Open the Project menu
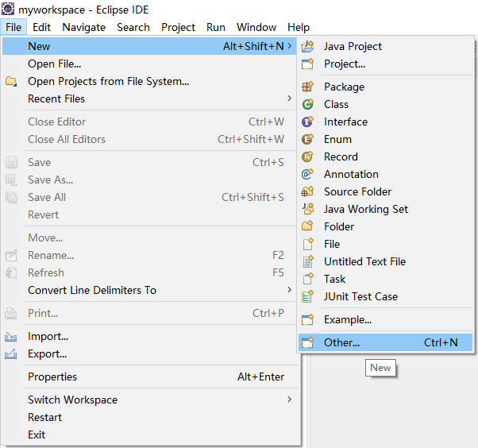 tap(178, 27)
